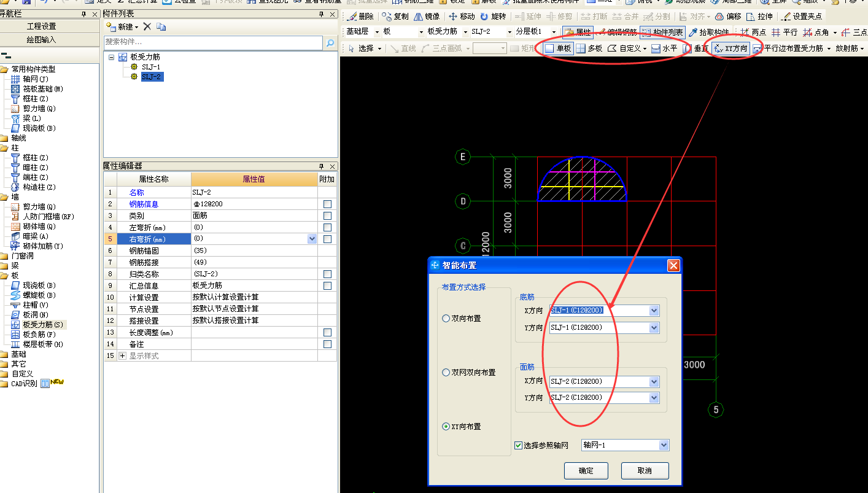
Task: Open CAD识别 in the navigation tree
Action: point(24,383)
